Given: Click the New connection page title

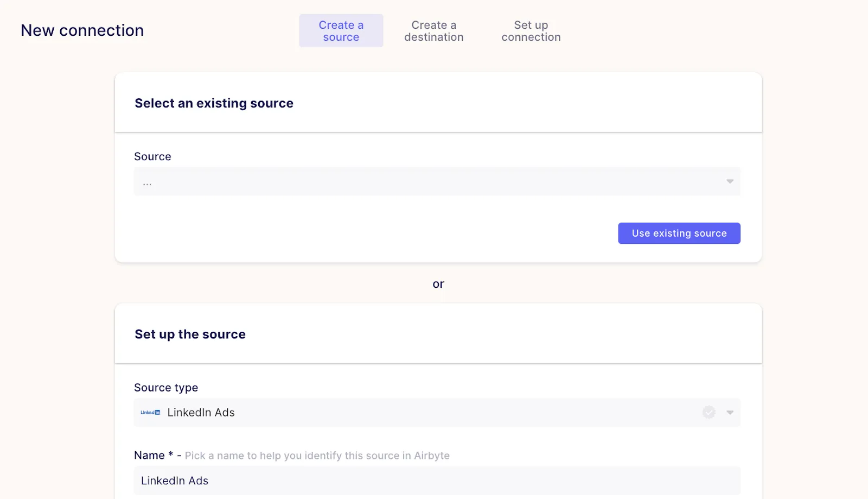Looking at the screenshot, I should [x=82, y=30].
